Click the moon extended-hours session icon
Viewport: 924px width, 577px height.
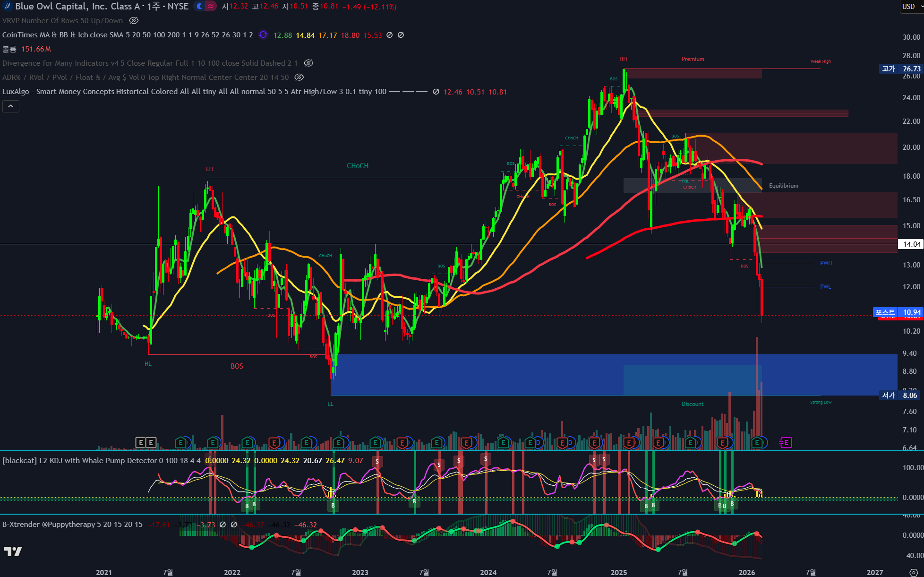(x=199, y=6)
